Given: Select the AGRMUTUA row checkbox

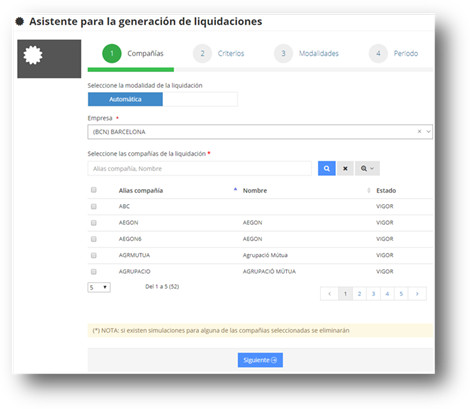Looking at the screenshot, I should pyautogui.click(x=94, y=255).
